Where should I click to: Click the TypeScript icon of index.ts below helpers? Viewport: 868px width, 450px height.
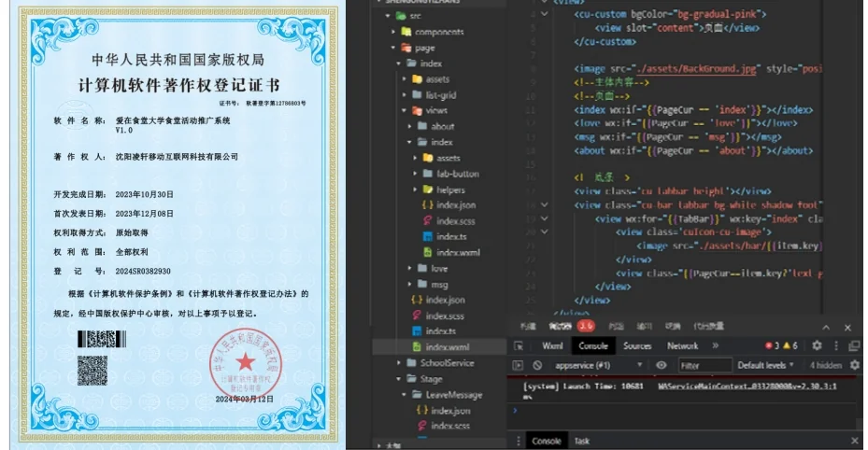point(427,236)
